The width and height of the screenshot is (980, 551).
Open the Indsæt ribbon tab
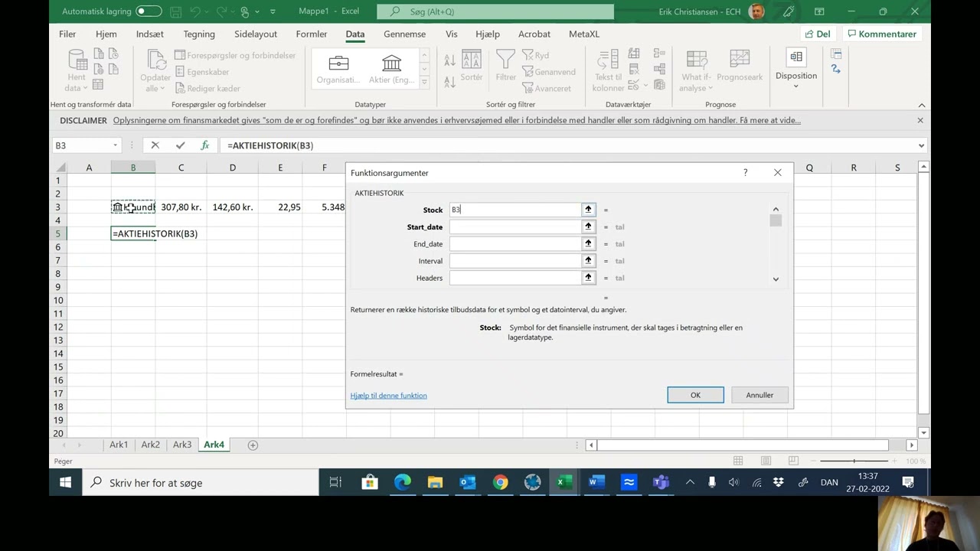[150, 34]
